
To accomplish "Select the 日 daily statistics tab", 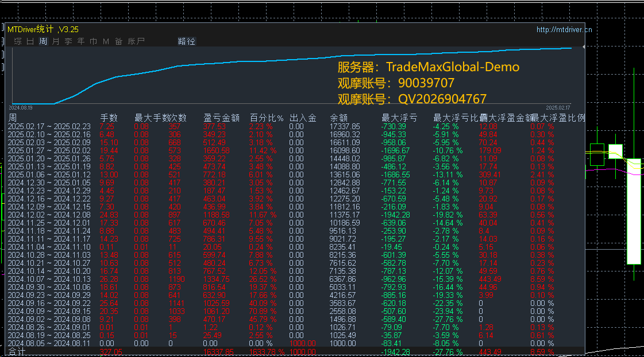I will pos(30,41).
